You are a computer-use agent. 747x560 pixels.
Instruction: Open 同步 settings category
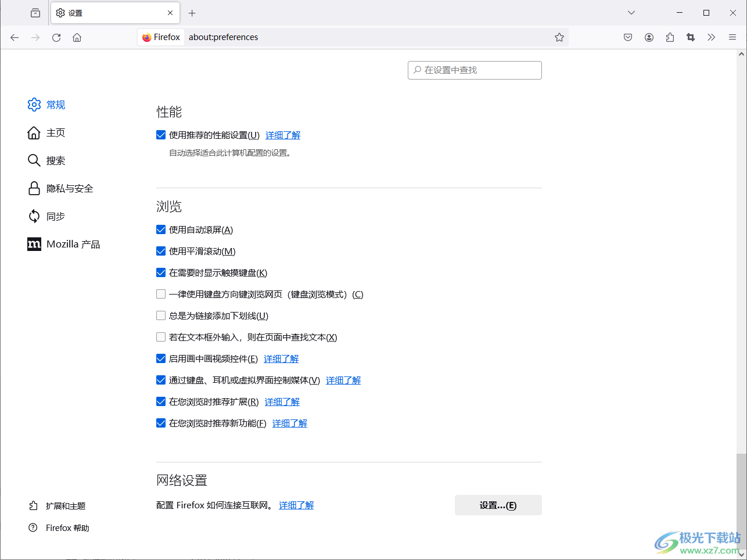[x=47, y=216]
